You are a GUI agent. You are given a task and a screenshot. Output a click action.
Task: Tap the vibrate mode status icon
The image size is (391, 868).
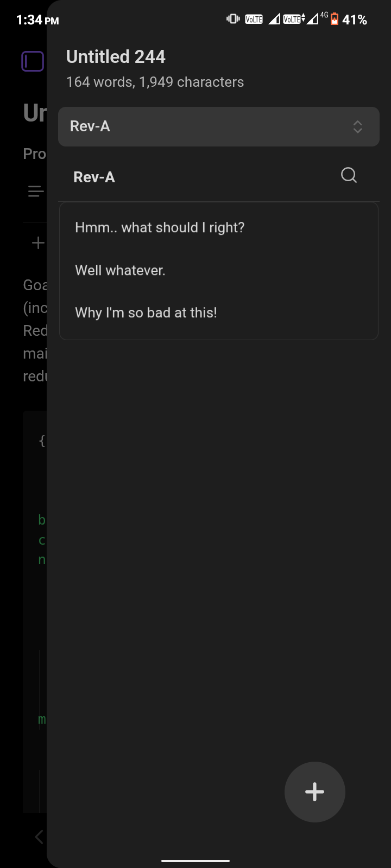coord(234,19)
